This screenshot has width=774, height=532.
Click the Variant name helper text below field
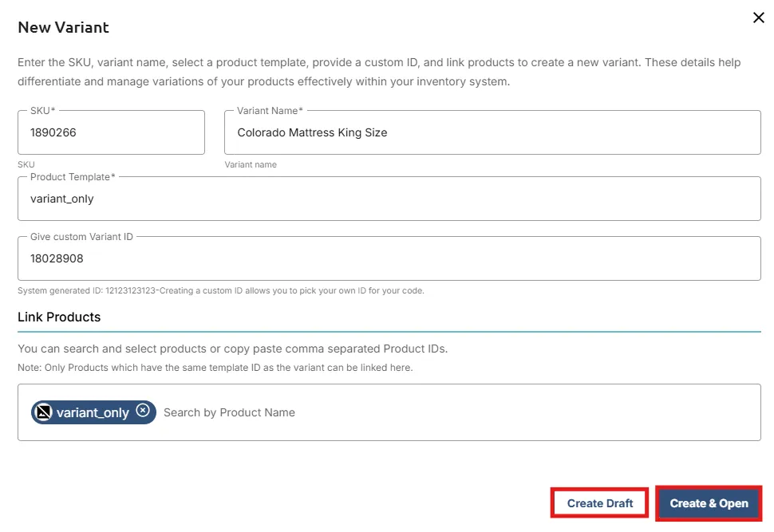tap(251, 164)
